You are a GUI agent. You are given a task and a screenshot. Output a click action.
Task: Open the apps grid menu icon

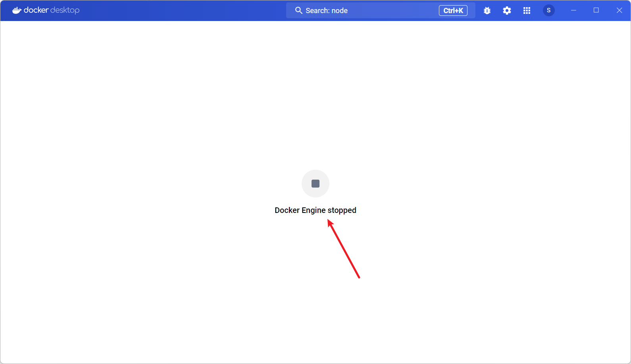pyautogui.click(x=527, y=11)
